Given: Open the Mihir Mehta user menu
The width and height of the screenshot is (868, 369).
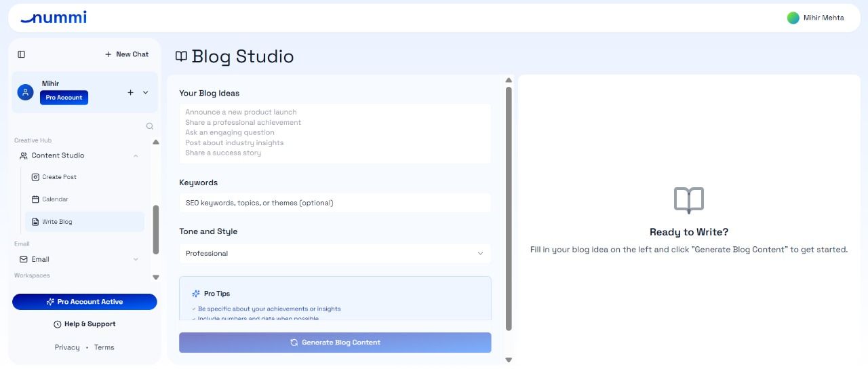Looking at the screenshot, I should tap(816, 18).
